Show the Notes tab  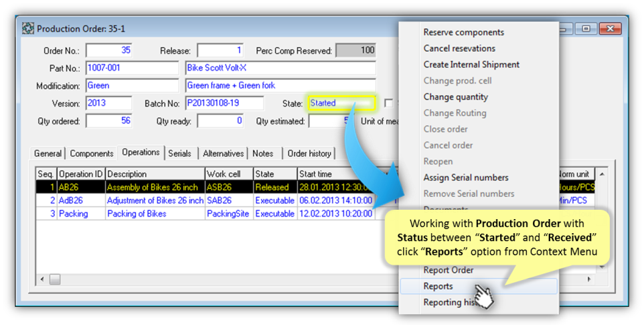click(263, 153)
